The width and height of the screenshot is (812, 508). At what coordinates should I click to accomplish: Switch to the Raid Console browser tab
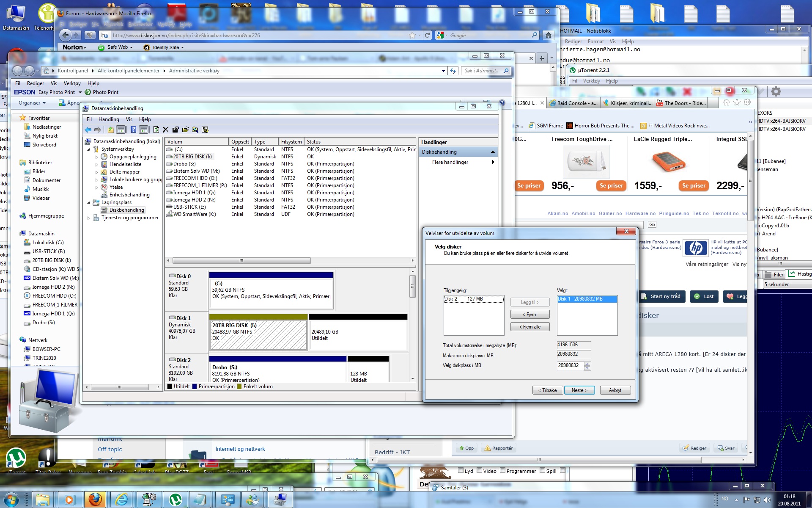573,103
